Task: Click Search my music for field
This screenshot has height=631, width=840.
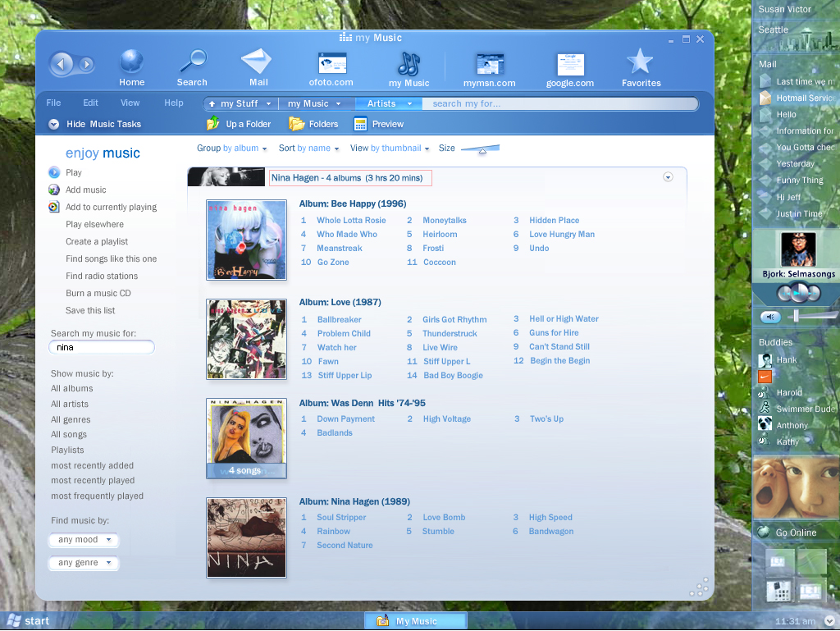Action: pos(102,347)
